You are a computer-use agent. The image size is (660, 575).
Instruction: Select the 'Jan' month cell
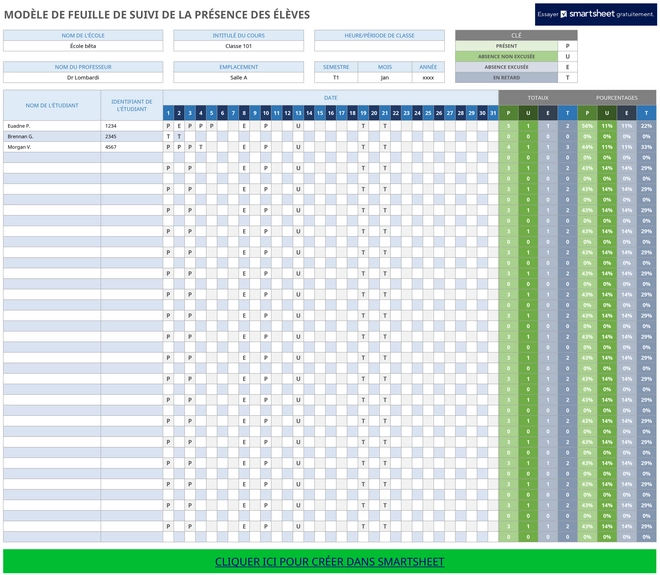(385, 77)
